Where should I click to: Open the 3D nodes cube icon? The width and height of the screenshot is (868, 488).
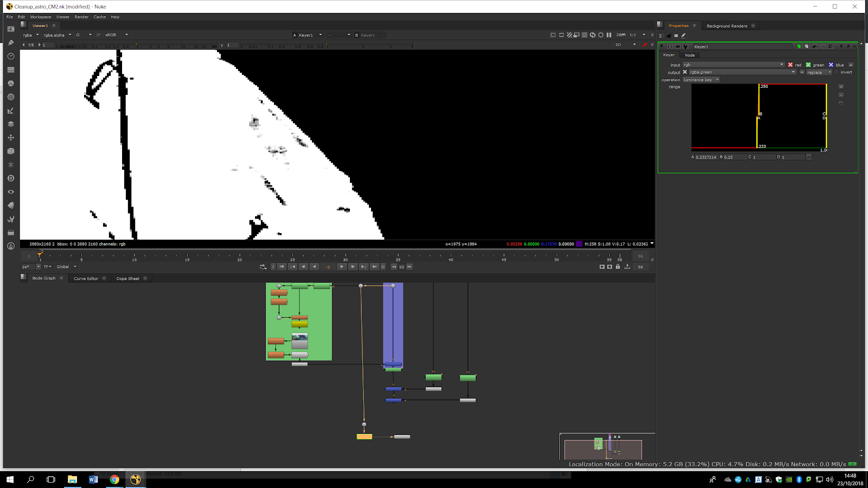click(x=10, y=151)
